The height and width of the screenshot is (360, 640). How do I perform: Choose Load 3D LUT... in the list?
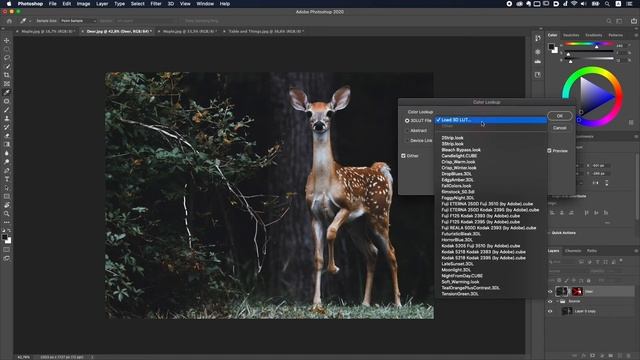(x=491, y=120)
